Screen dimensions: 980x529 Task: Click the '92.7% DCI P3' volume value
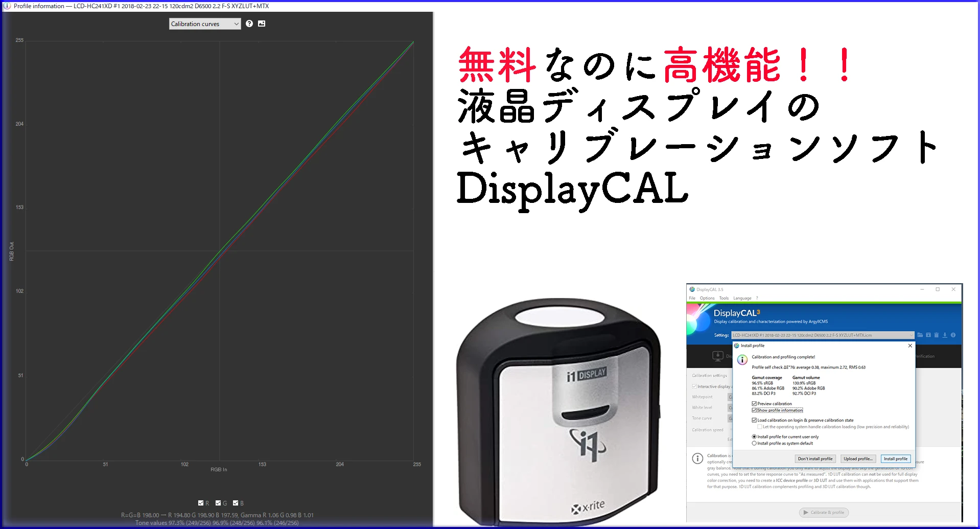pos(804,393)
